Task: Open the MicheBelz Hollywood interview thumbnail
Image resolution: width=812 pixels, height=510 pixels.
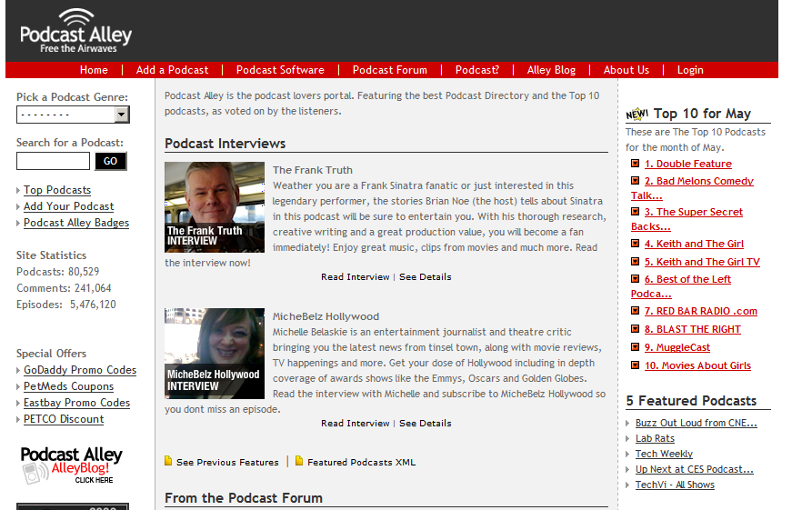Action: point(215,354)
